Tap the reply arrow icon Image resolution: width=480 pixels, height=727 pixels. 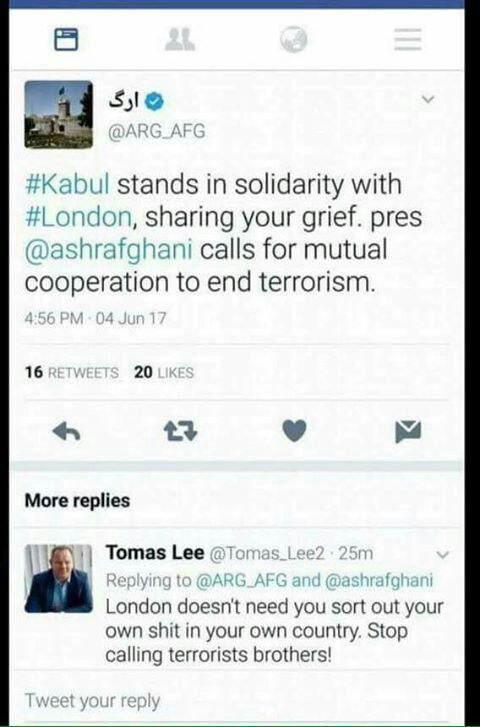coord(66,432)
